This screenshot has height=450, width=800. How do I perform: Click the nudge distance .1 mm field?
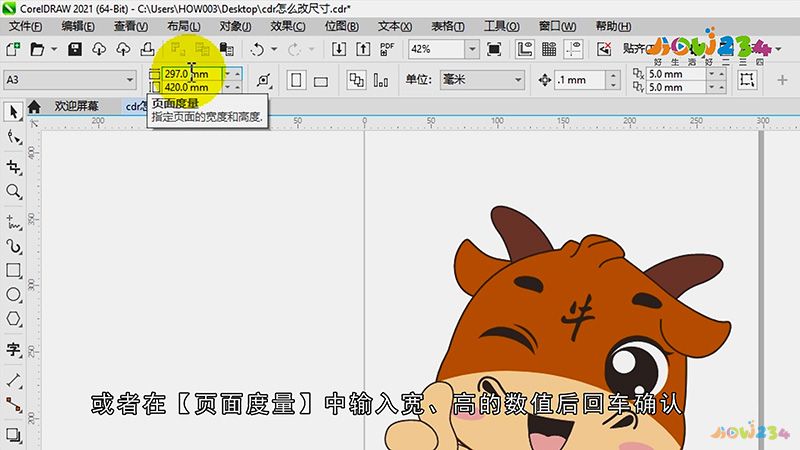pyautogui.click(x=580, y=80)
